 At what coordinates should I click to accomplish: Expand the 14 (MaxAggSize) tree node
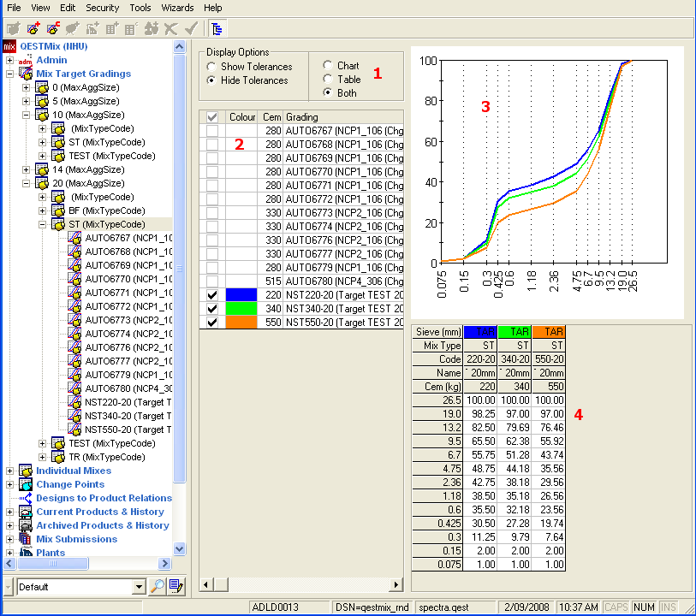(27, 169)
